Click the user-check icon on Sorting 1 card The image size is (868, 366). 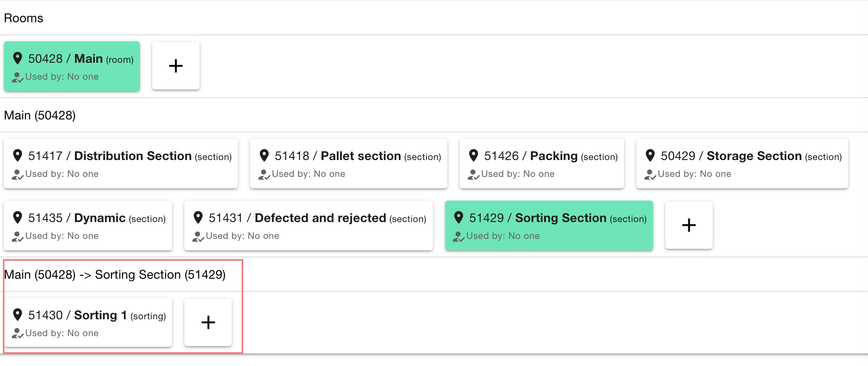pyautogui.click(x=18, y=333)
